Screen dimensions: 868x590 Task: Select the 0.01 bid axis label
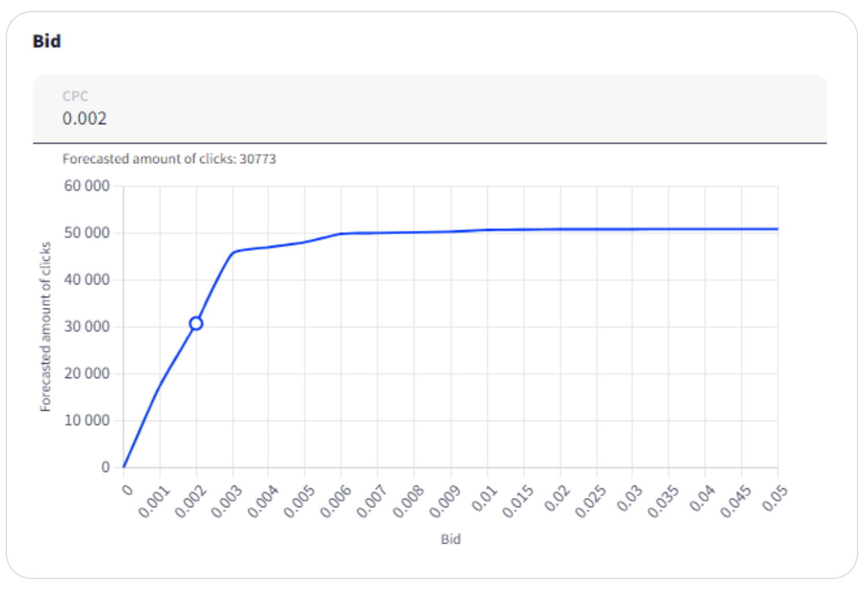point(484,498)
